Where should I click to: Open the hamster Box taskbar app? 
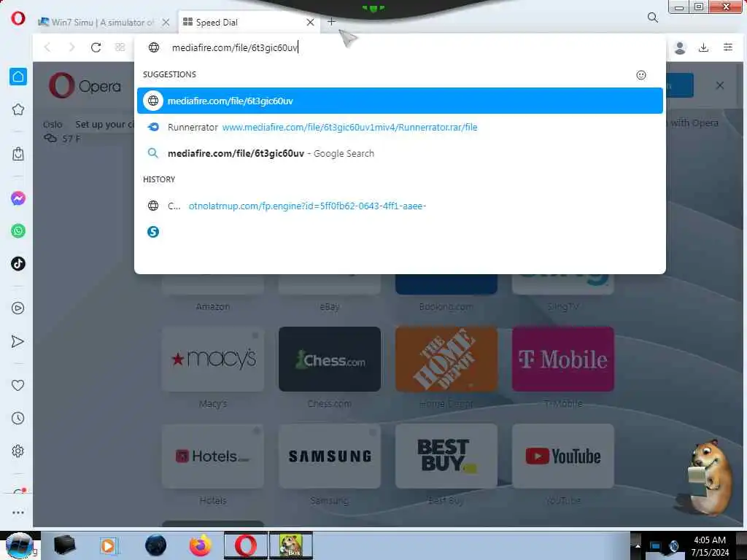pos(291,545)
